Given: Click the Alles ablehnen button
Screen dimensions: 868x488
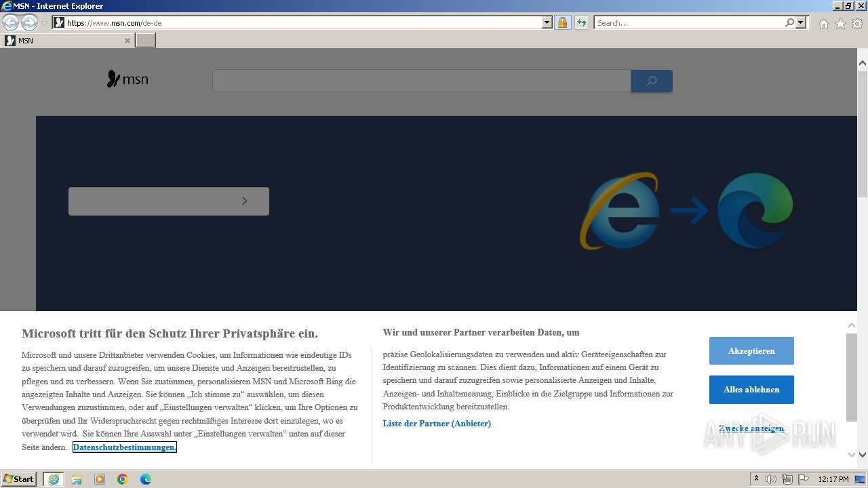Looking at the screenshot, I should coord(751,390).
